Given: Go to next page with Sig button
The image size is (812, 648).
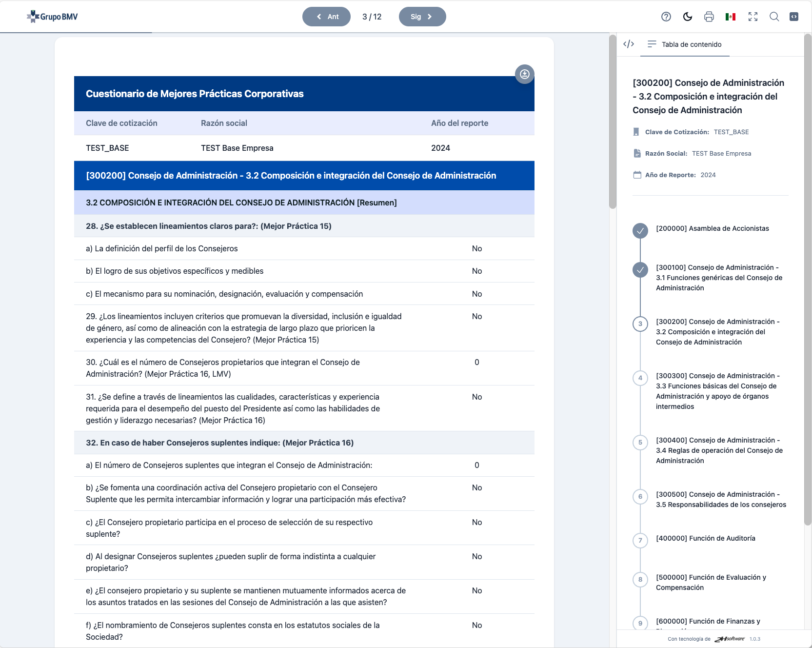Looking at the screenshot, I should (x=422, y=17).
